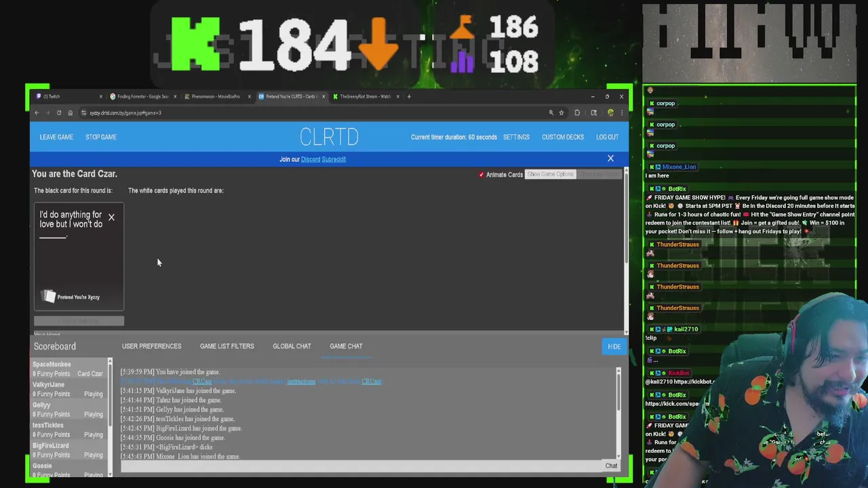Click KickBot username in stream chat

[x=679, y=373]
